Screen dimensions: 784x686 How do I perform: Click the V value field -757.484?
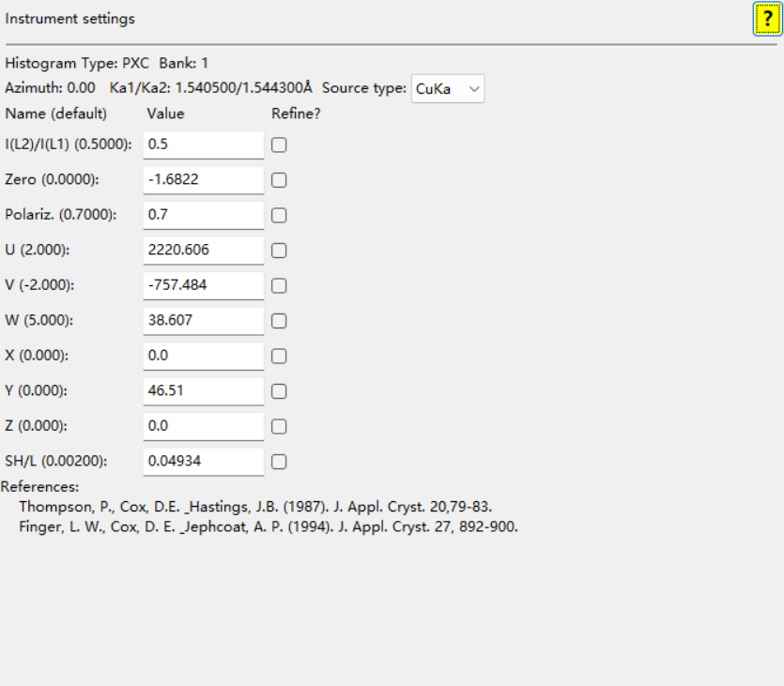point(204,286)
